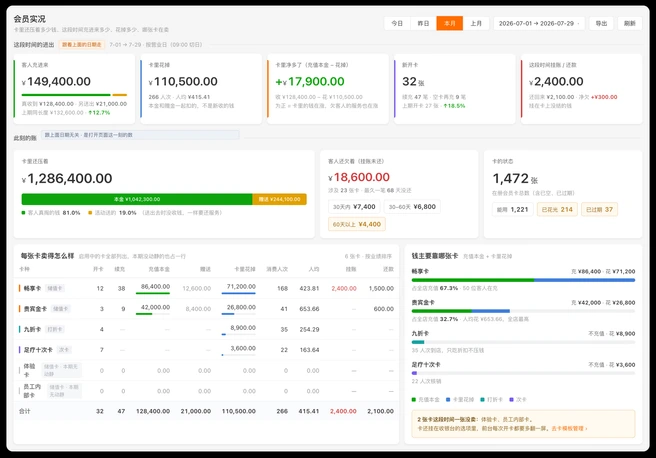Click the green 本金 ¥1,042,300.00 bar segment
The width and height of the screenshot is (656, 458).
tap(137, 199)
